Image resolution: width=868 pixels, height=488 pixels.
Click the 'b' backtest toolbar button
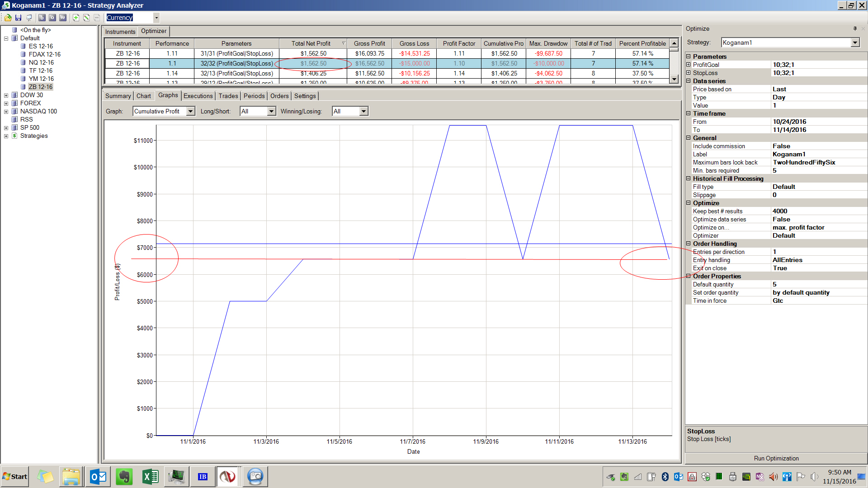click(42, 18)
